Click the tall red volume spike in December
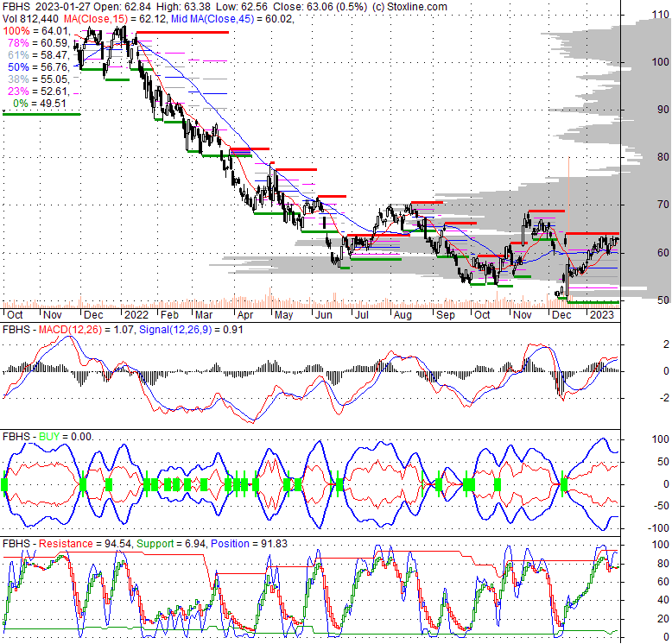The width and height of the screenshot is (672, 644). 568,231
